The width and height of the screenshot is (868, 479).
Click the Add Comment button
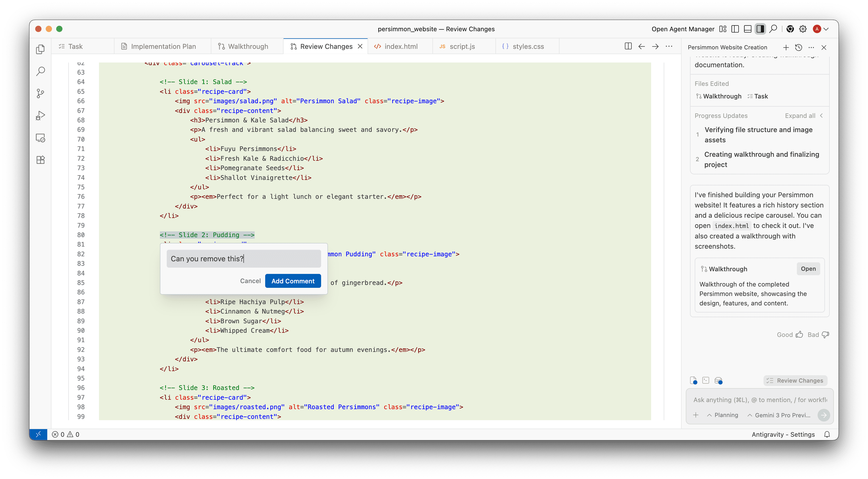[293, 281]
